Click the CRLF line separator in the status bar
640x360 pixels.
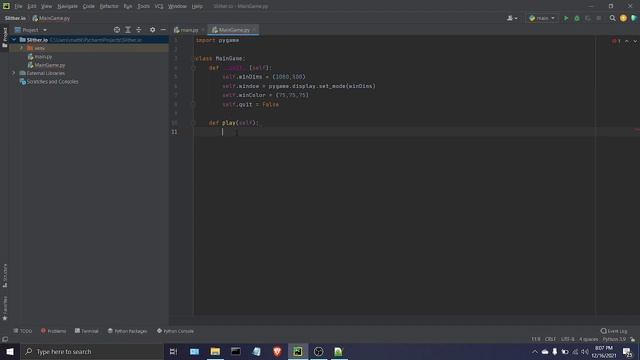[550, 339]
